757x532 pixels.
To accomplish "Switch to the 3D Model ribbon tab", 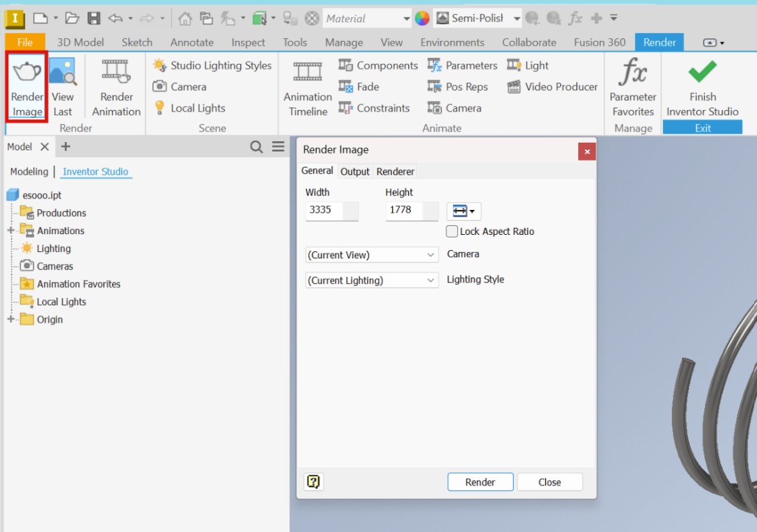I will point(80,42).
